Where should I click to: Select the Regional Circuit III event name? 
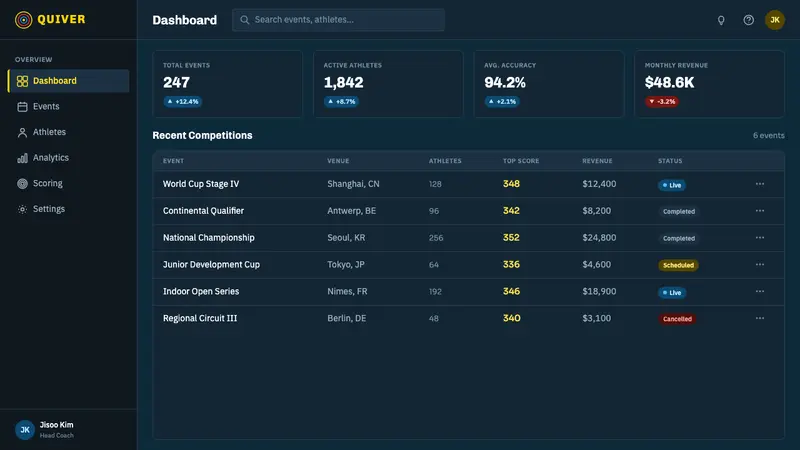200,318
